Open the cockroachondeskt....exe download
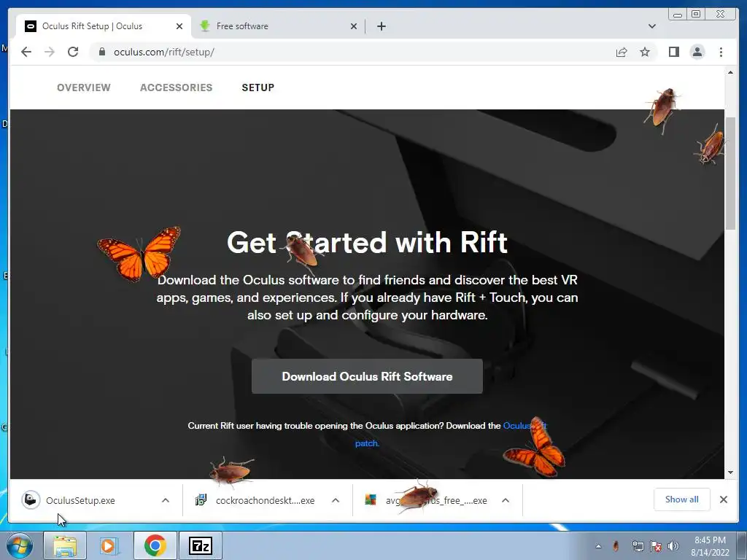 [265, 500]
